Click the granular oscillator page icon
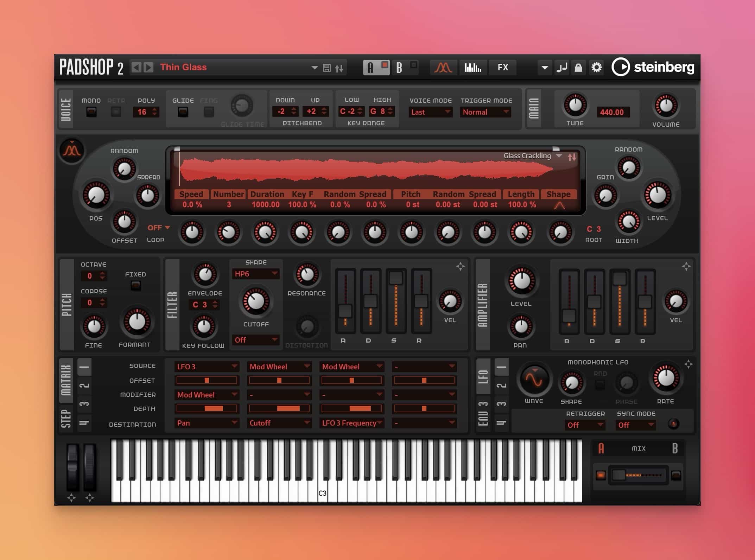 click(x=443, y=67)
